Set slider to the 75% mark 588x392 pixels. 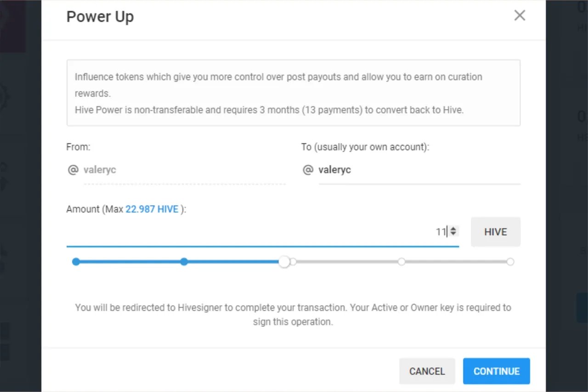click(401, 262)
